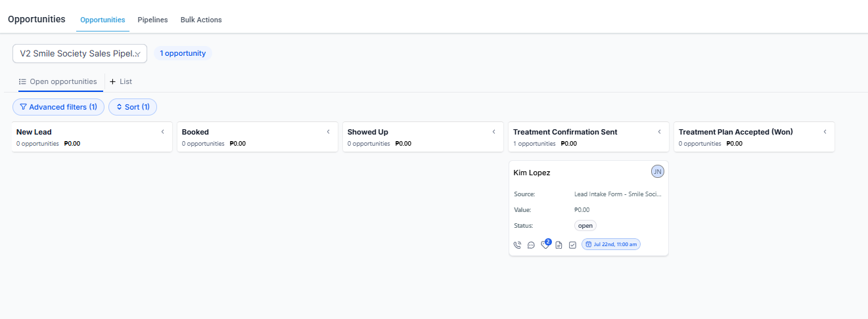
Task: Open Advanced filters (1)
Action: coord(58,107)
